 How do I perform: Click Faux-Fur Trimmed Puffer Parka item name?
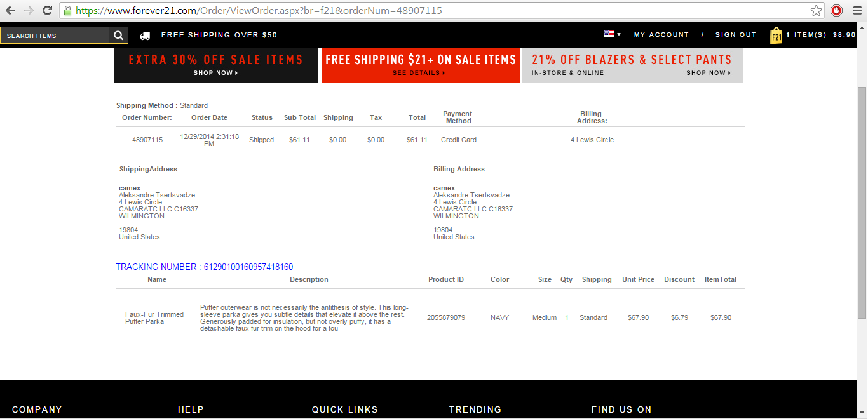(x=154, y=318)
